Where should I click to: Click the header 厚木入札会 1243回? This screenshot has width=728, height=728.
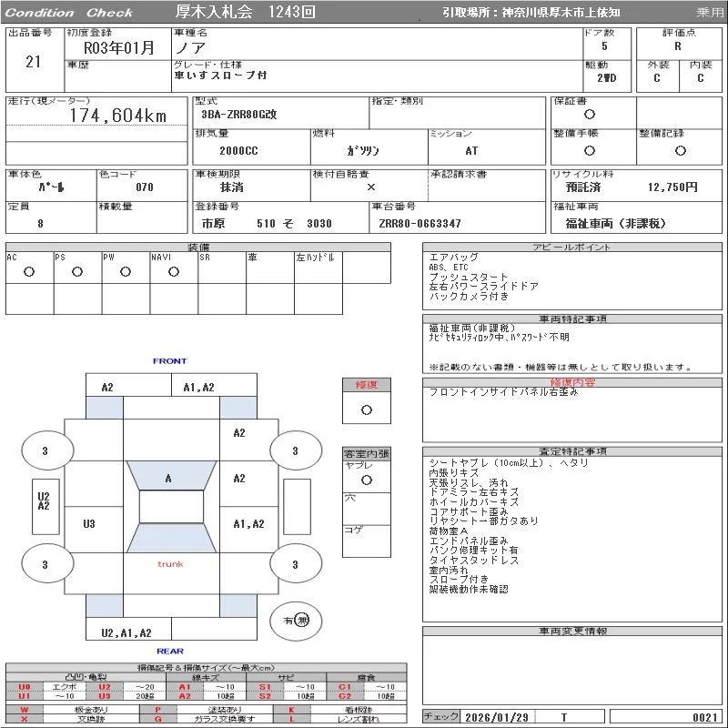[x=246, y=12]
